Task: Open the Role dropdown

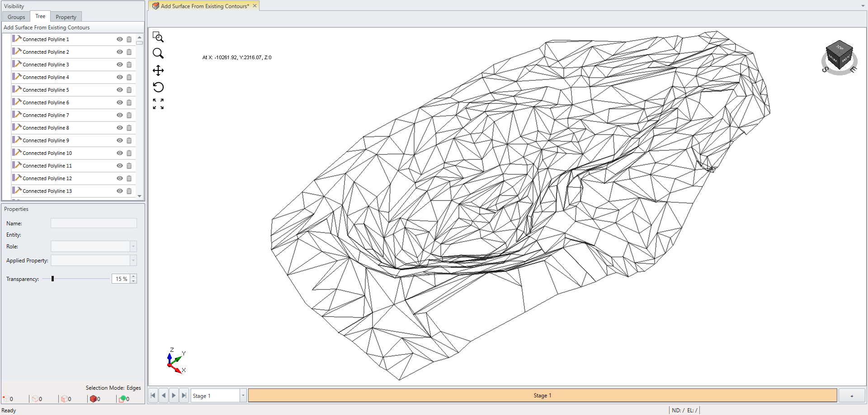Action: coord(133,247)
